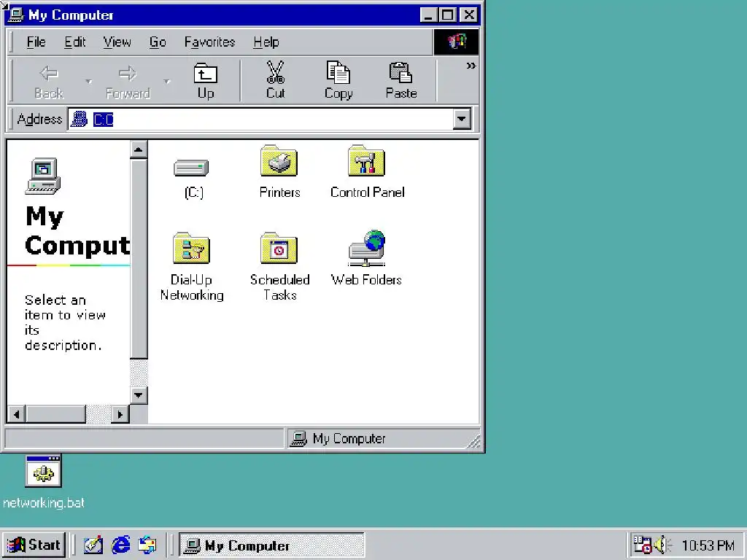Open the Printers folder icon
This screenshot has height=560, width=747.
(x=279, y=161)
